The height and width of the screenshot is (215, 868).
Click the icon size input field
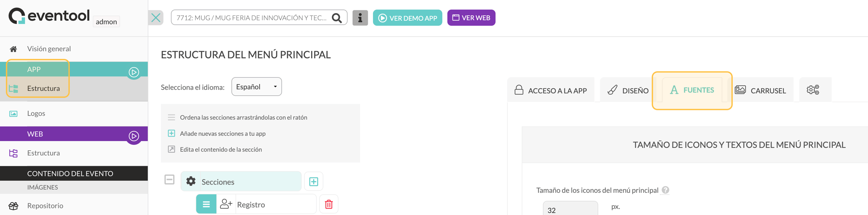[x=570, y=209]
